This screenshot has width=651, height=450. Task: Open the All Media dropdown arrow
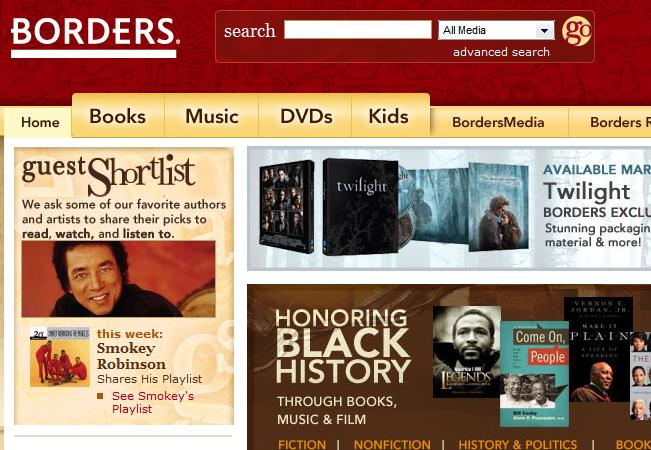tap(544, 30)
